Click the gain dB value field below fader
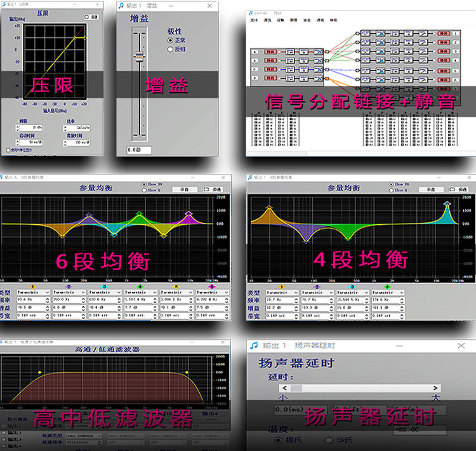476x451 pixels. coord(139,150)
